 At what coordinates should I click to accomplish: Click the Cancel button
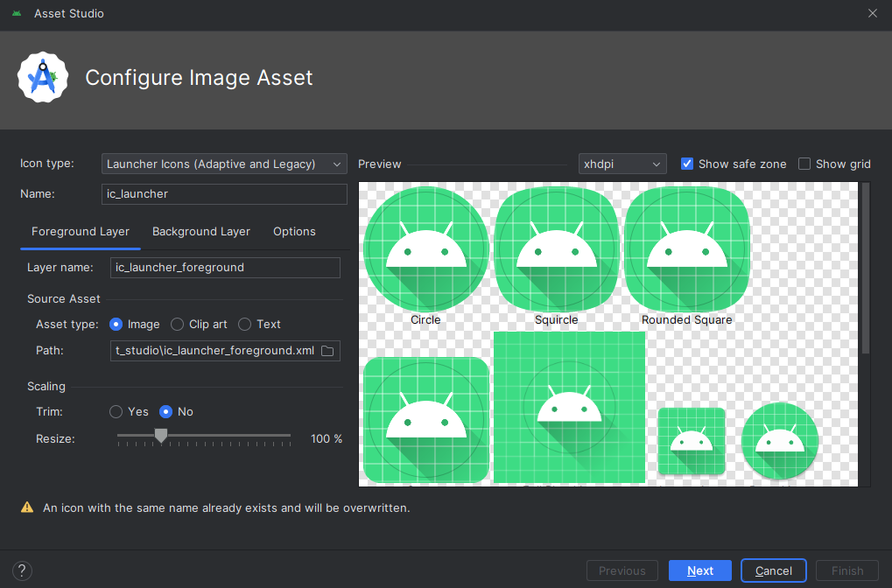coord(774,570)
